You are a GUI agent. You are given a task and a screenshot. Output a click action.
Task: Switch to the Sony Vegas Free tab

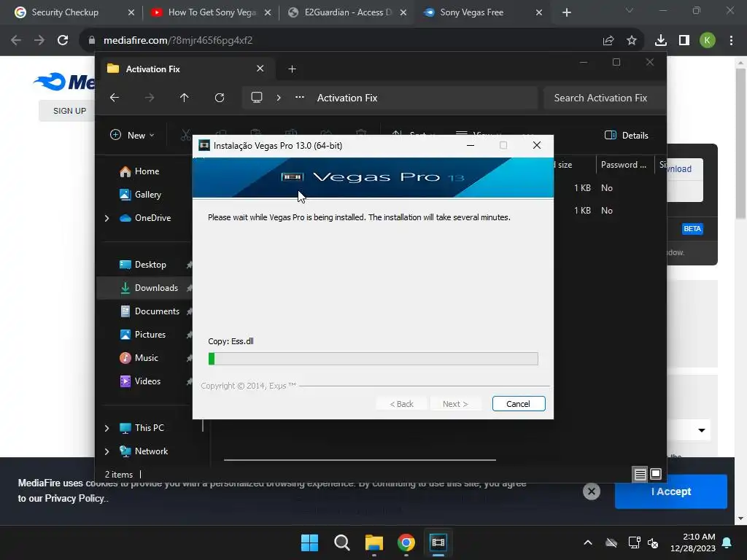484,12
